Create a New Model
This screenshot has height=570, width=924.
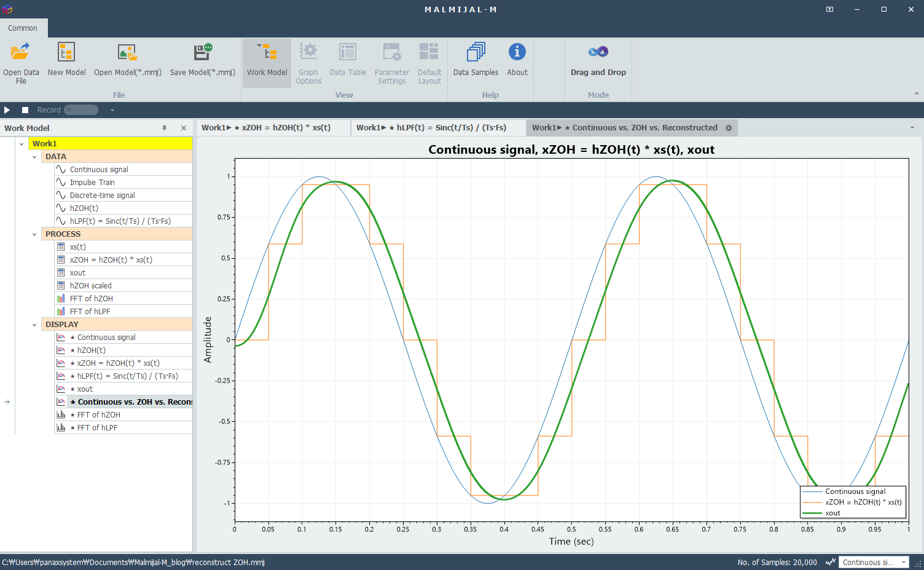coord(66,60)
